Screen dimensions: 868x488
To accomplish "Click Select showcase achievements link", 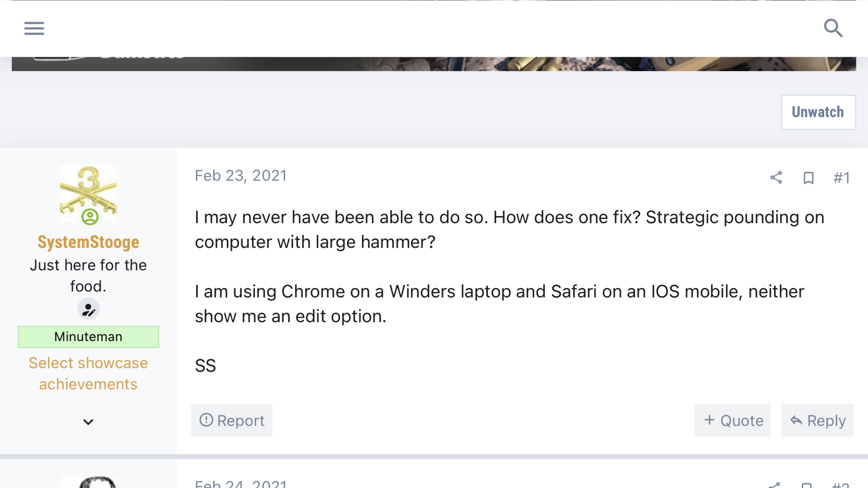I will tap(88, 374).
